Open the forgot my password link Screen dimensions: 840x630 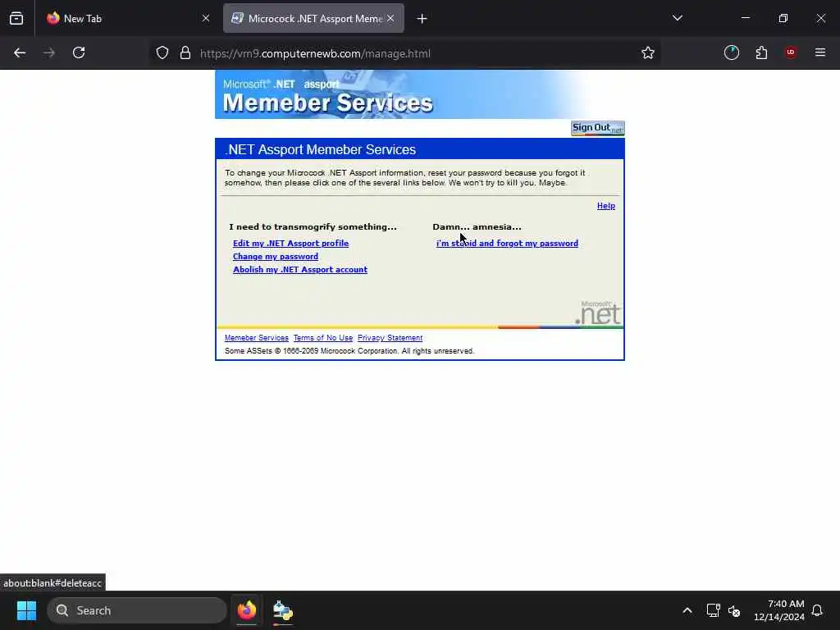pyautogui.click(x=507, y=243)
